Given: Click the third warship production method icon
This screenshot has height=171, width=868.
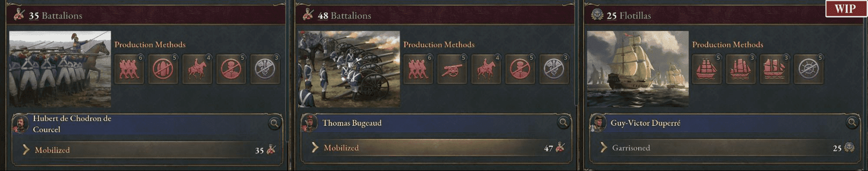Looking at the screenshot, I should click(775, 69).
